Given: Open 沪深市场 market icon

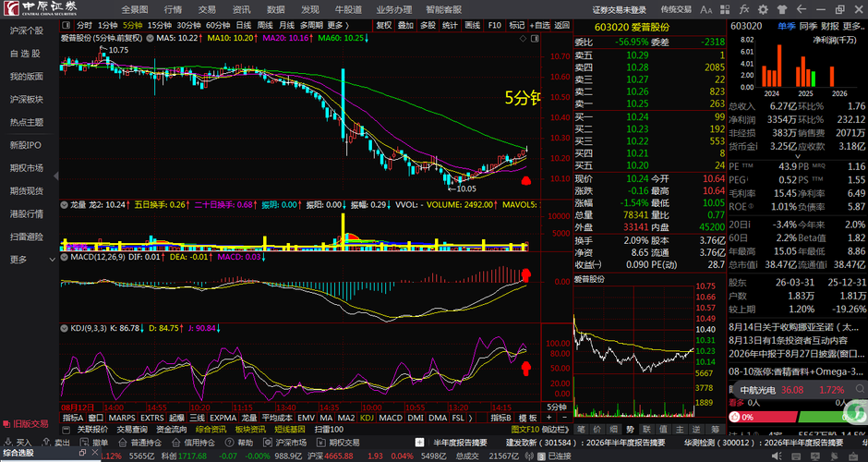Looking at the screenshot, I should tap(268, 443).
